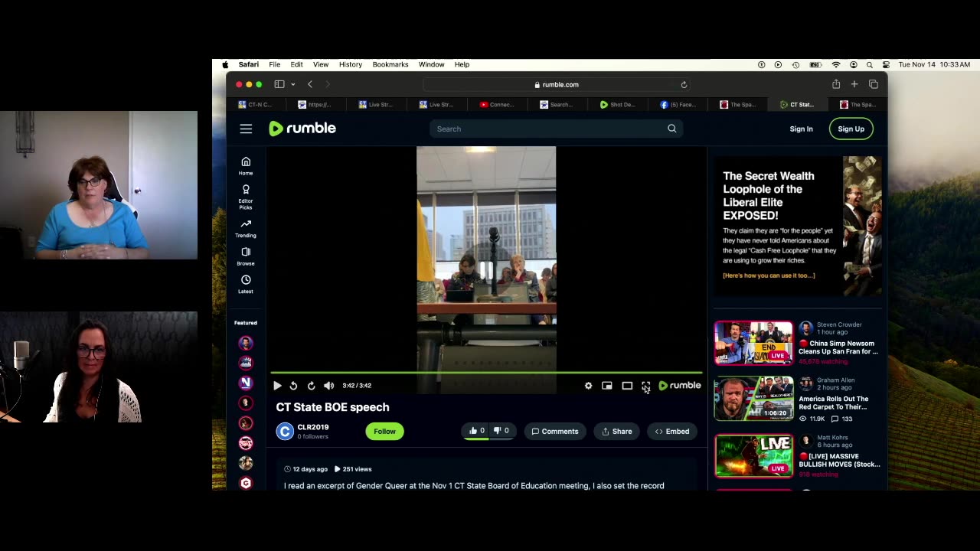Open Latest in sidebar
Image resolution: width=980 pixels, height=551 pixels.
click(x=246, y=284)
